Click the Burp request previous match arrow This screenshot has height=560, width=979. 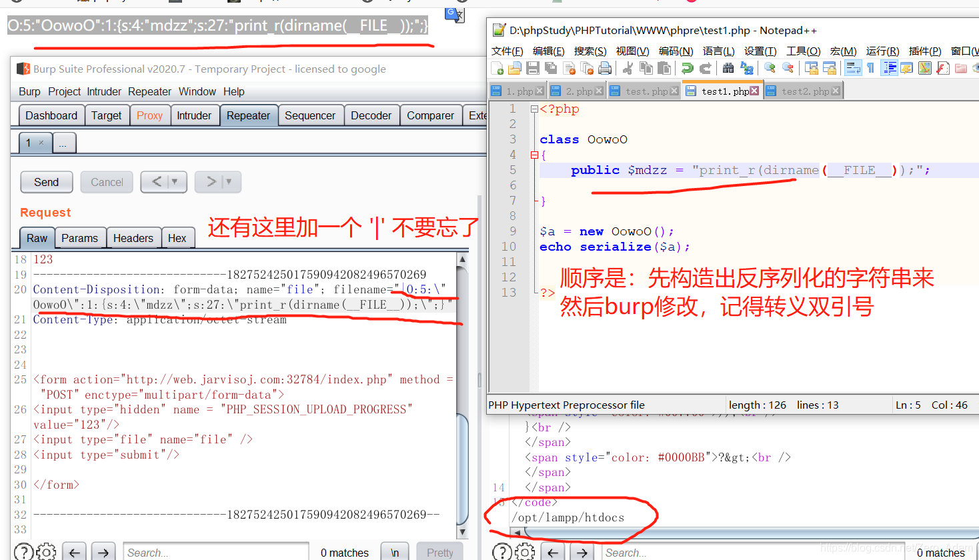pos(75,553)
